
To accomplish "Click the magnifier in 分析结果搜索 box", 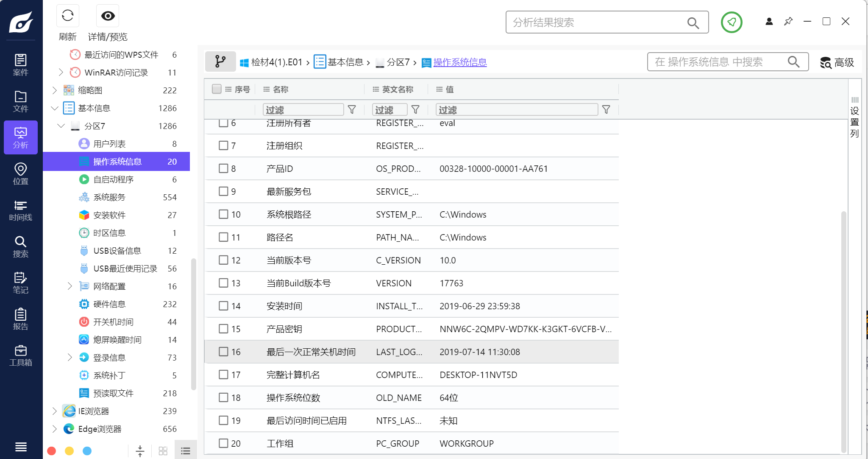I will click(693, 22).
